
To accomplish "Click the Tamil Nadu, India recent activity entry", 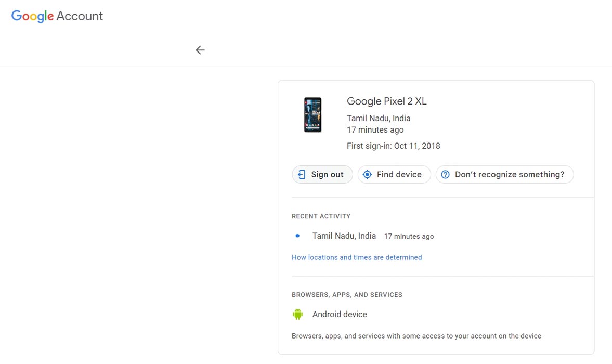I will click(344, 236).
